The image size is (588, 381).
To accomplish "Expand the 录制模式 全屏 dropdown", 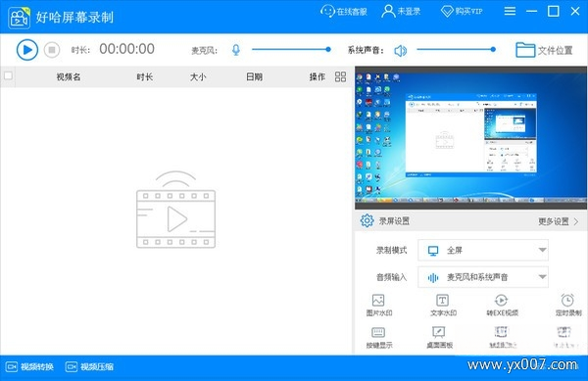I will point(483,250).
